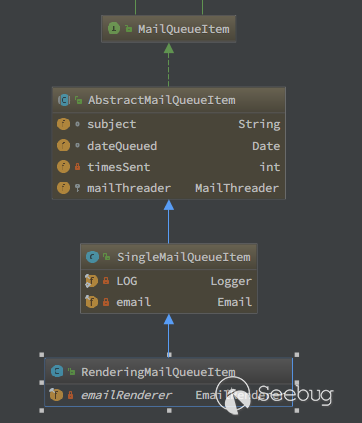Click the AbstractMailQueueItem abstract class icon

click(64, 100)
